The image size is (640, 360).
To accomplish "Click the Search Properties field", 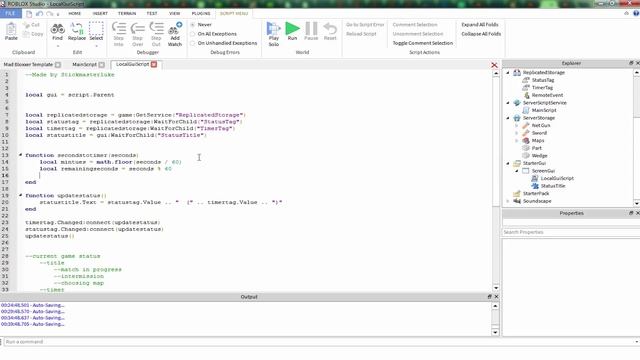I will click(571, 232).
